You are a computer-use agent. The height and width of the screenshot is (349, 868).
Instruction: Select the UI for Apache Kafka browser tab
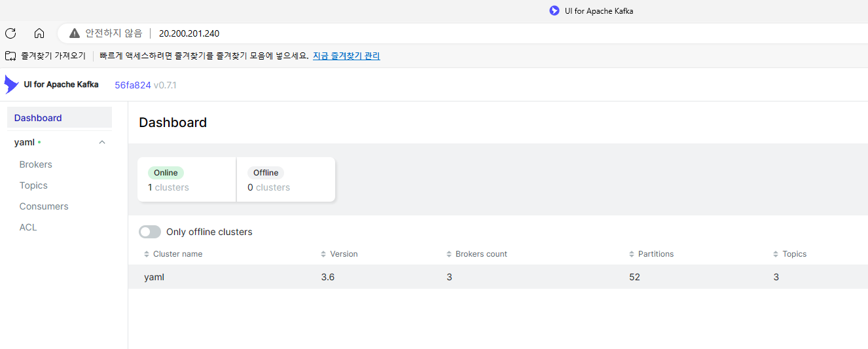591,10
